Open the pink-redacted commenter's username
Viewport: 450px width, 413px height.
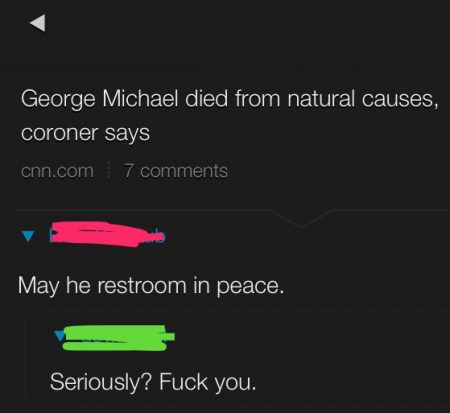[x=107, y=234]
